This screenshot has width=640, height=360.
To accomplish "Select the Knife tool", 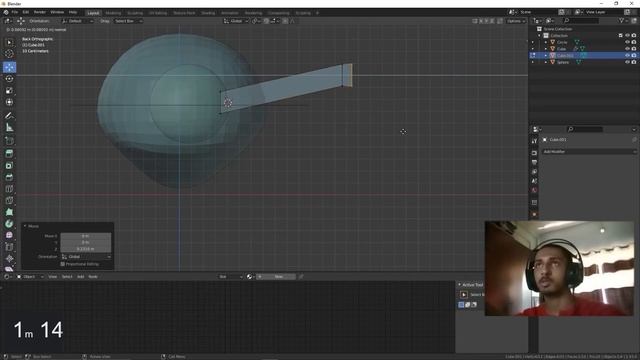I will tap(9, 200).
